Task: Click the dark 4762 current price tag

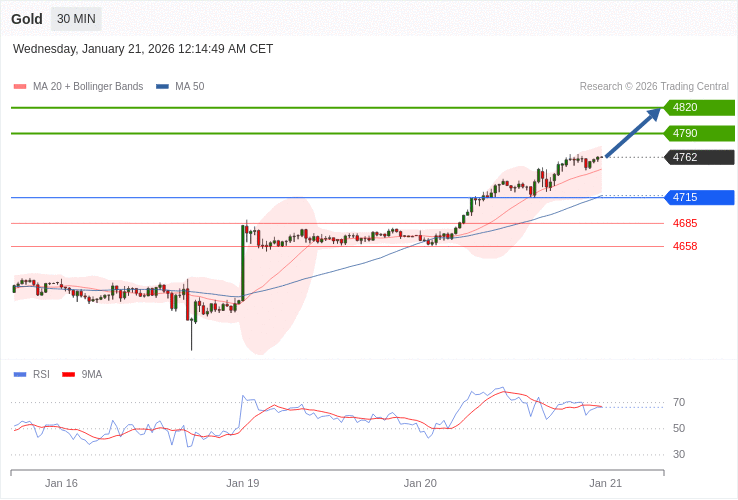Action: point(699,157)
